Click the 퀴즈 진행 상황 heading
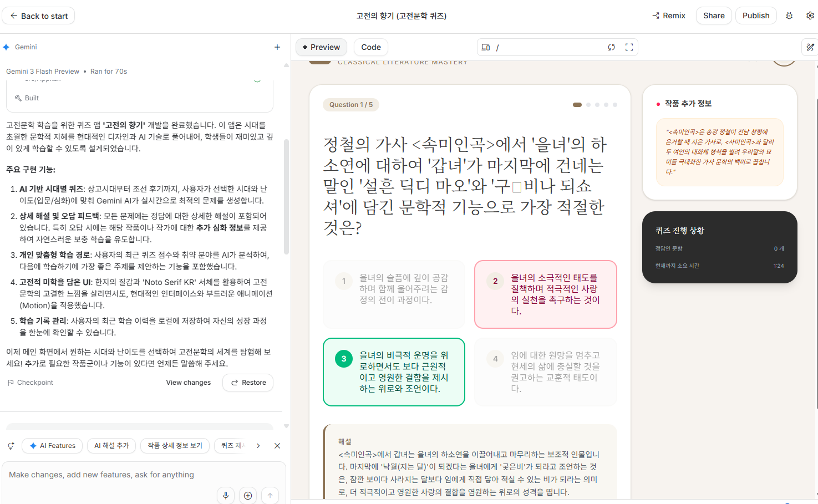Image resolution: width=818 pixels, height=504 pixels. coord(679,231)
